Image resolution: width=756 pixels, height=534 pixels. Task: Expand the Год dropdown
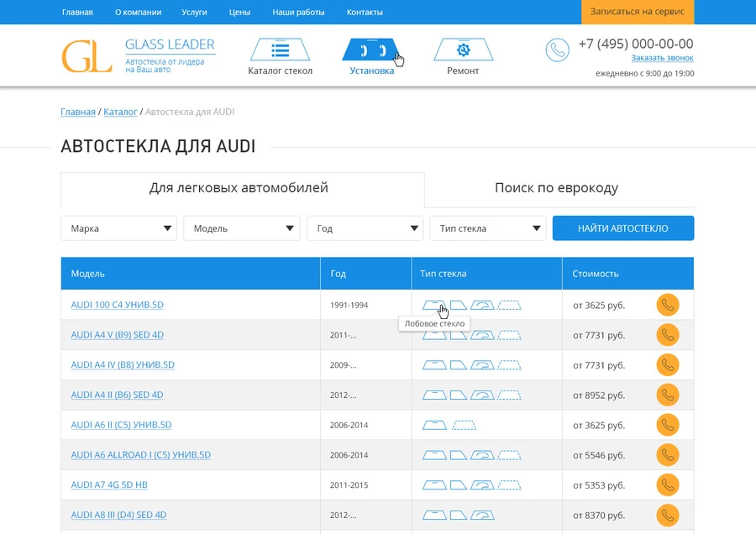(x=365, y=228)
